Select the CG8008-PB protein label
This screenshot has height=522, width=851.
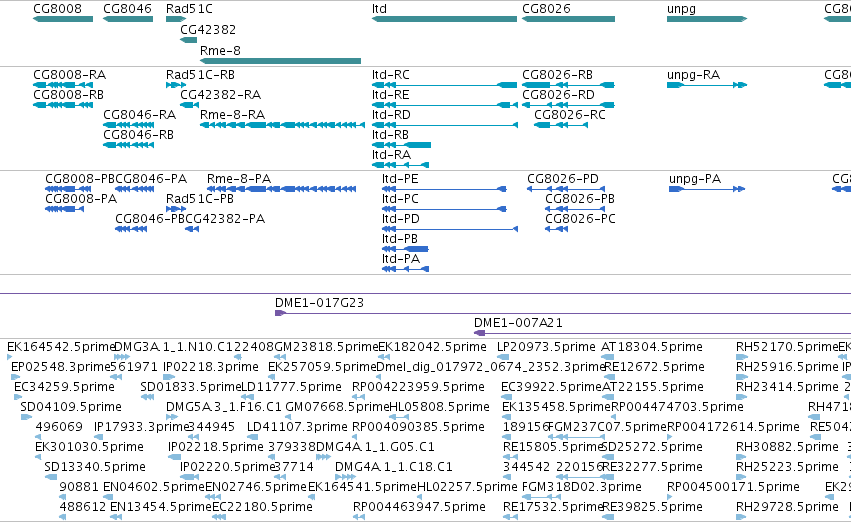click(80, 179)
